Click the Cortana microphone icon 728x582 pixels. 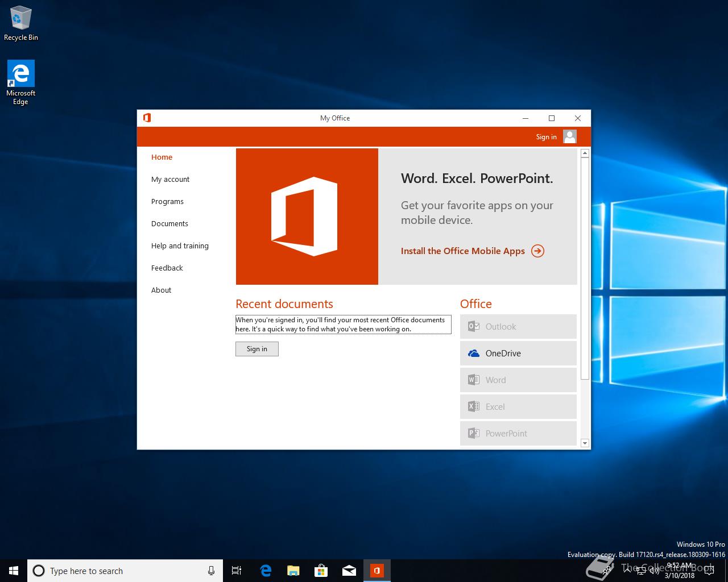point(211,571)
